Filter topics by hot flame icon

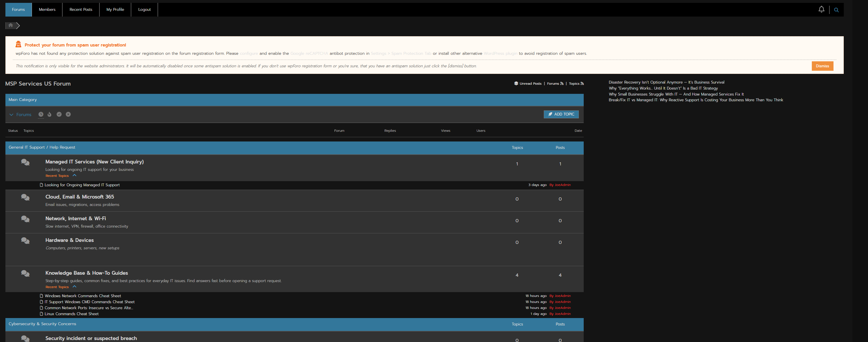[x=50, y=114]
